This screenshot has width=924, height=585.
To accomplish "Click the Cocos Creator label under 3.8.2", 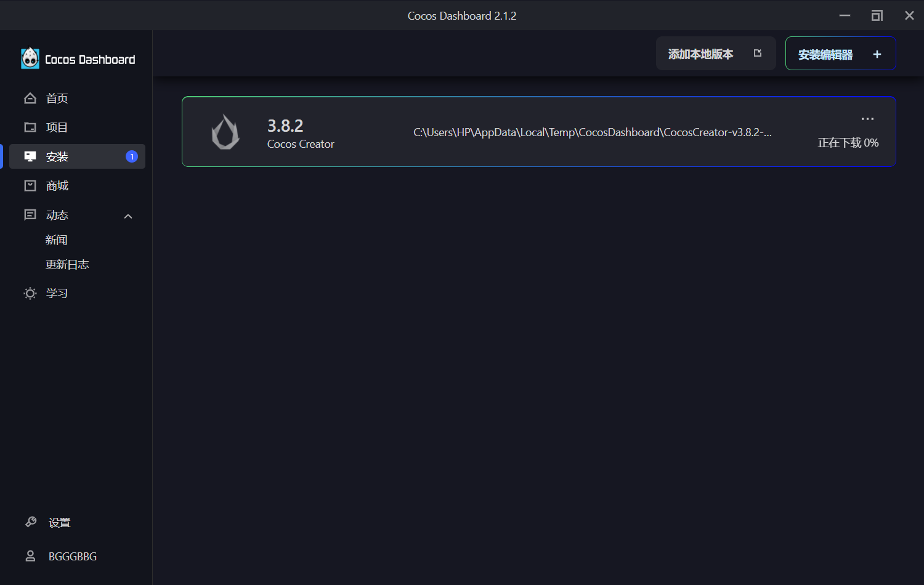I will 301,144.
